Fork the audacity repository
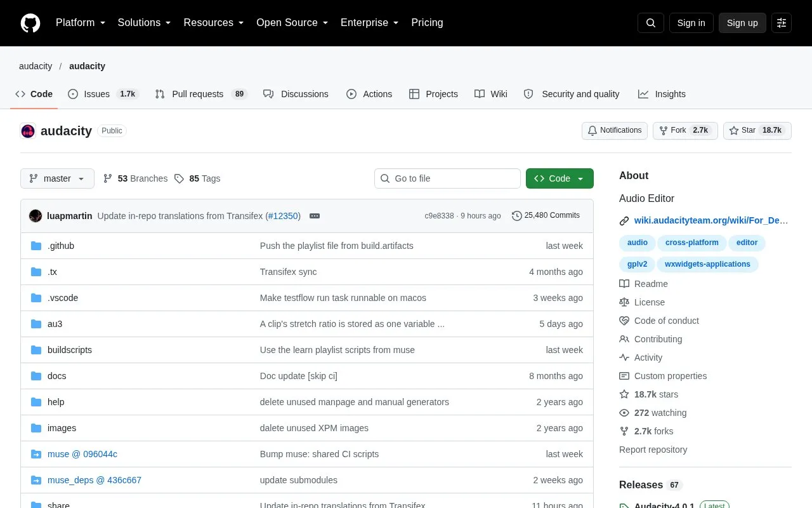Image resolution: width=812 pixels, height=508 pixels. click(685, 131)
